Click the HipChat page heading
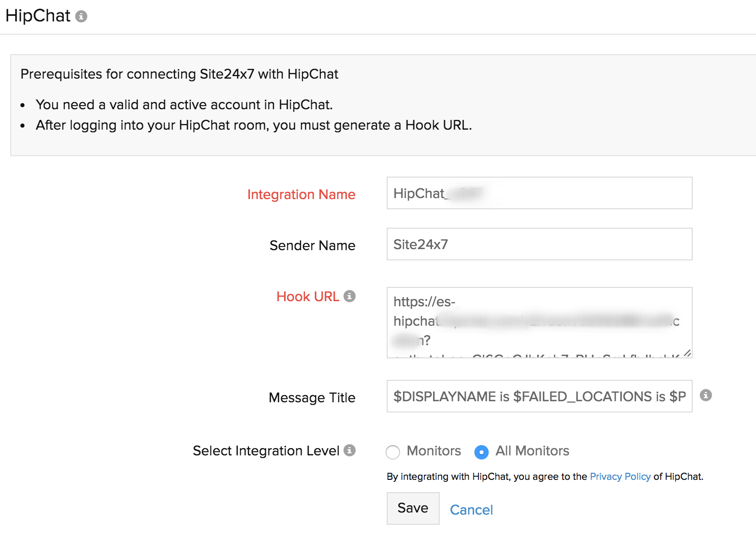Viewport: 756px width, 535px height. tap(38, 16)
